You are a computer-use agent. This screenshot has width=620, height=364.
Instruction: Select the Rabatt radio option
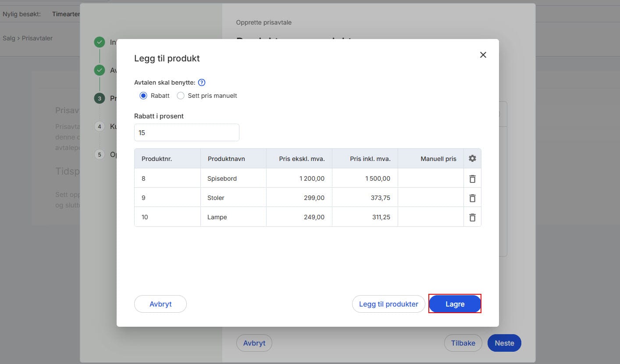click(x=143, y=96)
